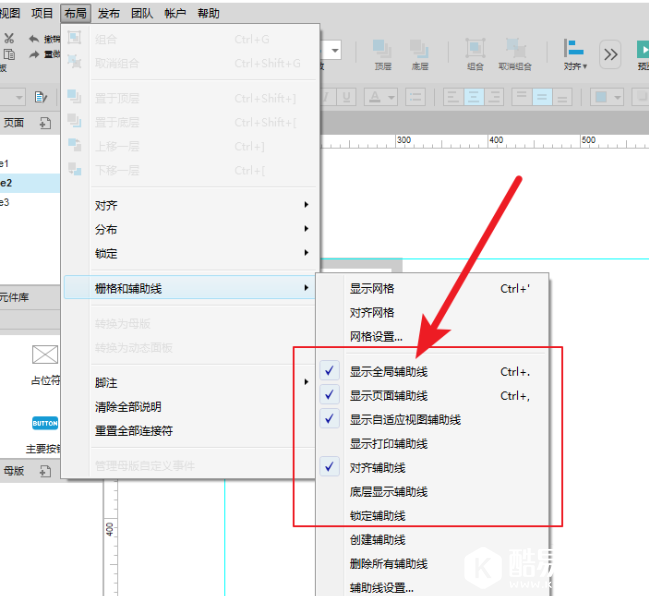Image resolution: width=649 pixels, height=596 pixels.
Task: Open the 帮助 menu
Action: (x=208, y=13)
